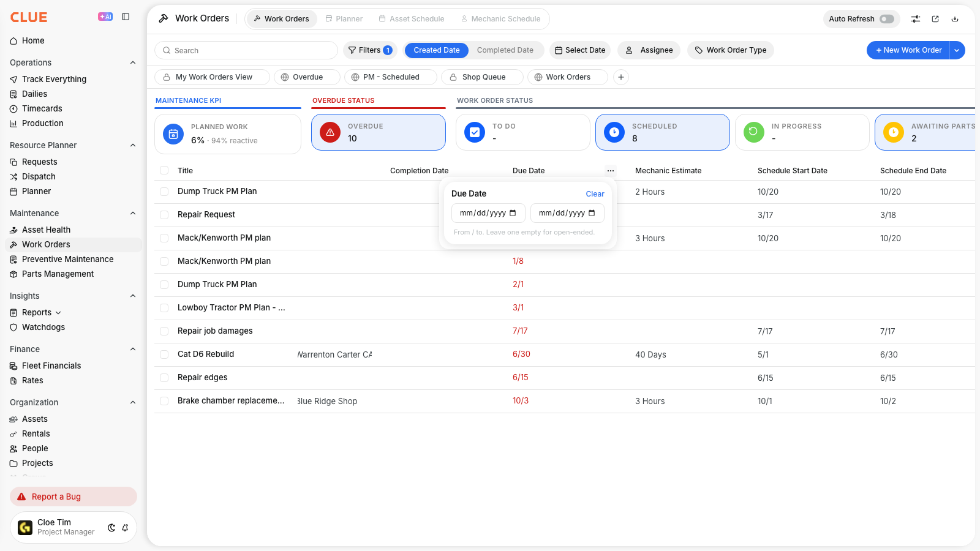This screenshot has width=980, height=551.
Task: Click the Scheduled clock status card
Action: 663,132
